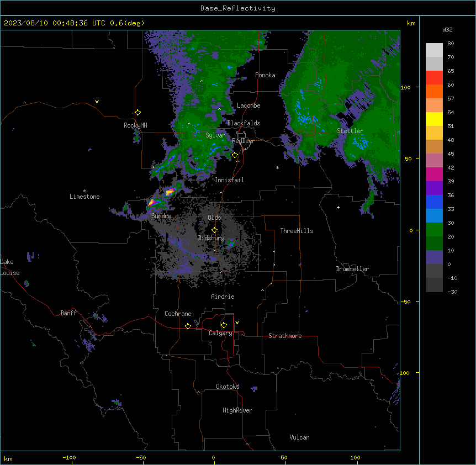This screenshot has height=465, width=476.
Task: Click the Blackfalds label
Action: point(244,123)
